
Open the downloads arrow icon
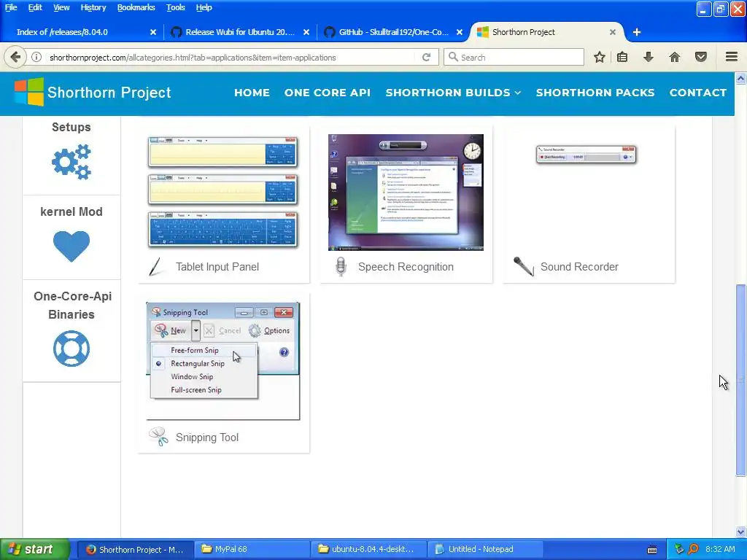648,57
